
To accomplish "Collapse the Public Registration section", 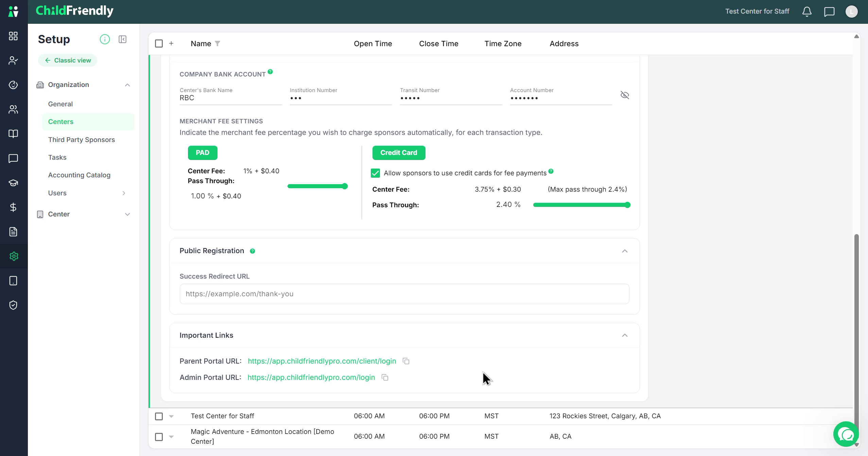I will (x=625, y=251).
